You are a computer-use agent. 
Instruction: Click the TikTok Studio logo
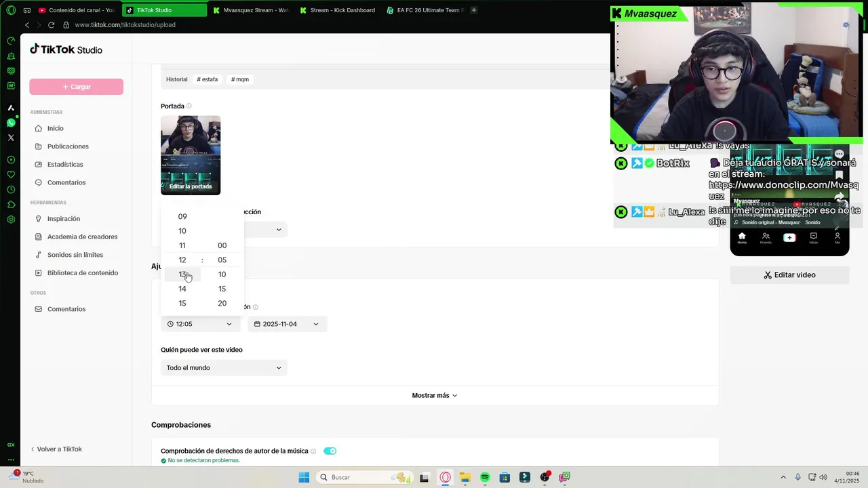(66, 49)
